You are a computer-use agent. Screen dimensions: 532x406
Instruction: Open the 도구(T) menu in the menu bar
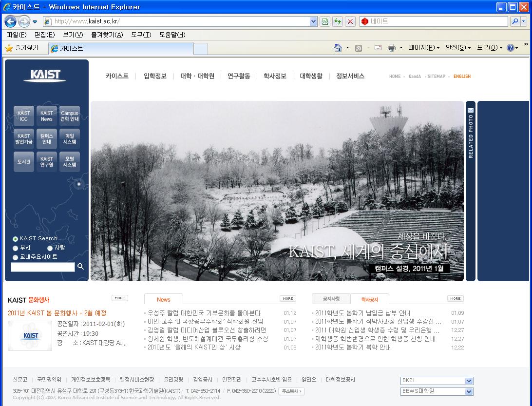click(141, 35)
